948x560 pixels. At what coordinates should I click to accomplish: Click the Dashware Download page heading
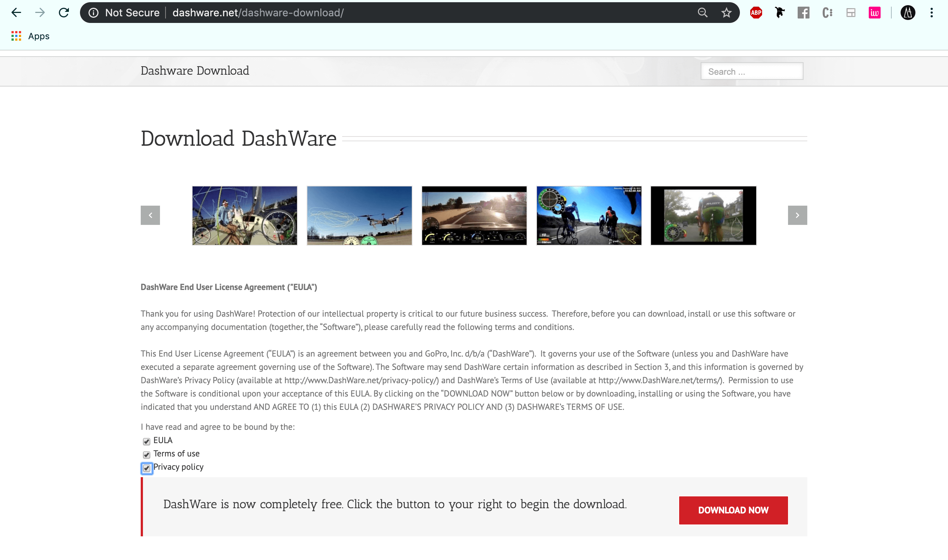194,71
